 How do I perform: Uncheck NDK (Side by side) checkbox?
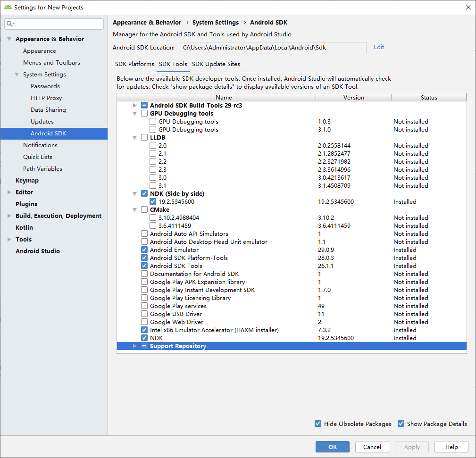144,194
